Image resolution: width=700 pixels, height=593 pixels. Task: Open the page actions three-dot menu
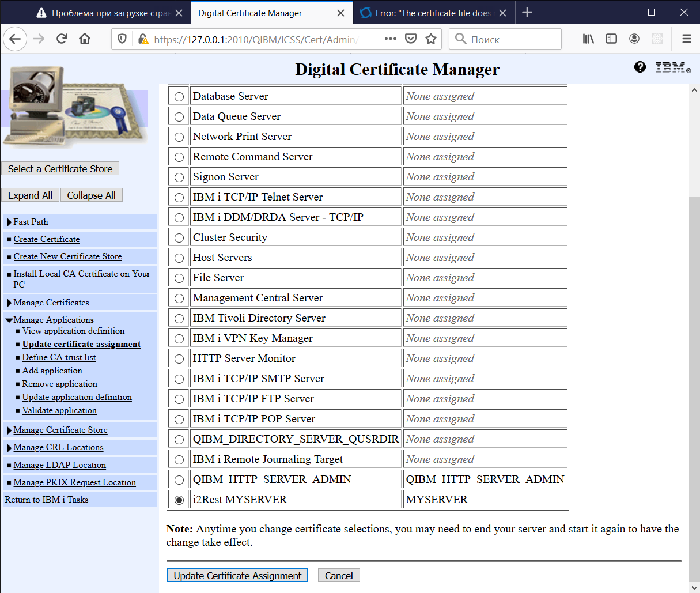390,39
